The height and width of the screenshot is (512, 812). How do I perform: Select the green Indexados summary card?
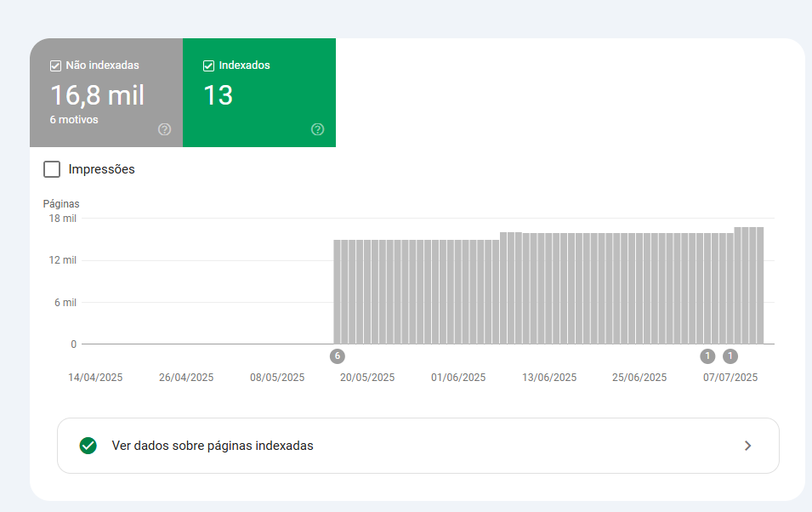click(x=259, y=93)
